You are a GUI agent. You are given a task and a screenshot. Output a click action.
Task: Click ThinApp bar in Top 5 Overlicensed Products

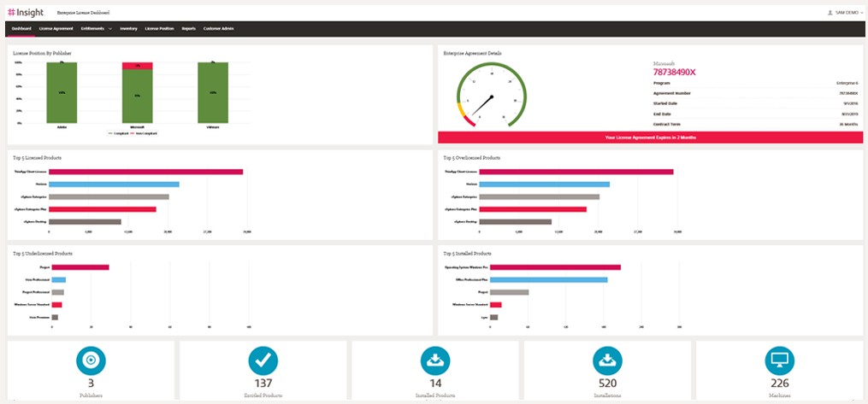click(576, 172)
